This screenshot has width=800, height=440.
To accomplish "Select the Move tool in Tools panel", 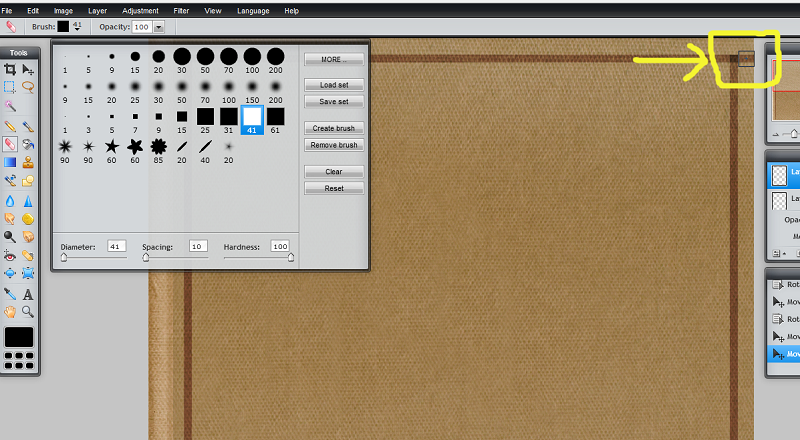I will click(28, 69).
